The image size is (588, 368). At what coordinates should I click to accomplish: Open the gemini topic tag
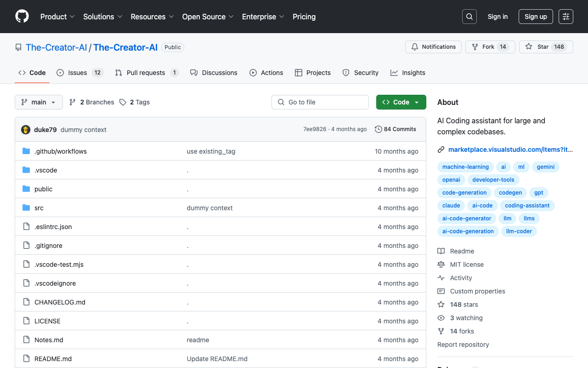click(546, 167)
